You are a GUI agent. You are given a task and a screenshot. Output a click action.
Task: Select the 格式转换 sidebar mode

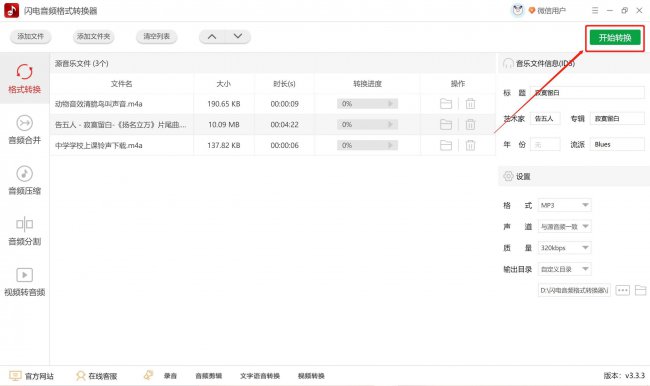(24, 78)
